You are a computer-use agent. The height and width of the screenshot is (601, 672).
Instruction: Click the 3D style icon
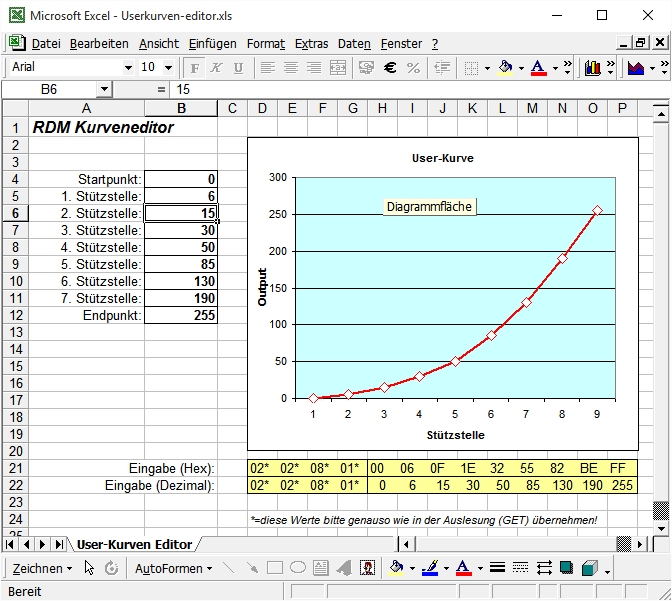pos(590,568)
